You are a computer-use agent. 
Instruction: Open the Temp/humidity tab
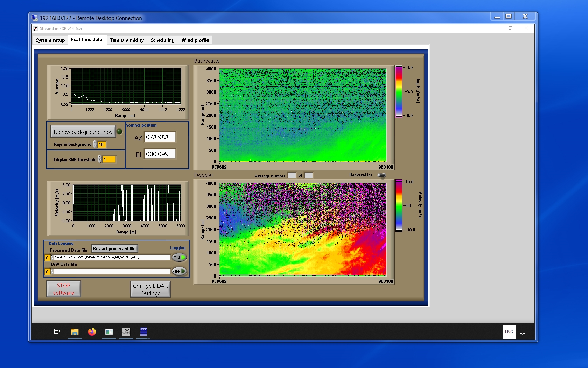click(127, 40)
